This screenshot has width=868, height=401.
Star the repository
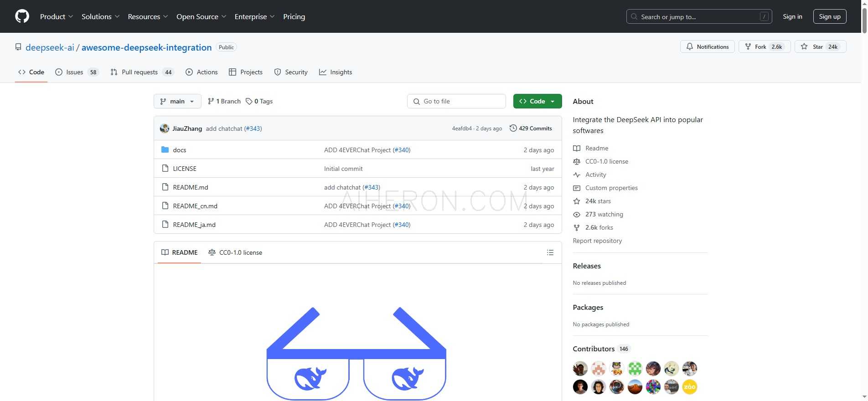tap(820, 46)
